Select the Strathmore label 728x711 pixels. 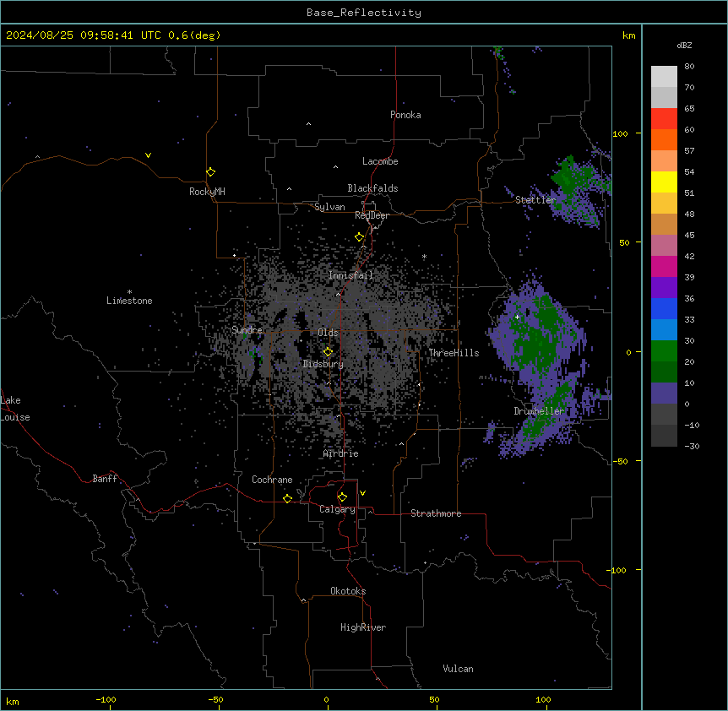[x=436, y=513]
